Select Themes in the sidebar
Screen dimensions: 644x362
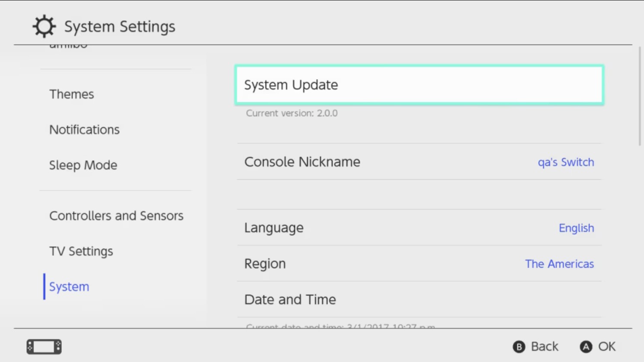pos(72,94)
